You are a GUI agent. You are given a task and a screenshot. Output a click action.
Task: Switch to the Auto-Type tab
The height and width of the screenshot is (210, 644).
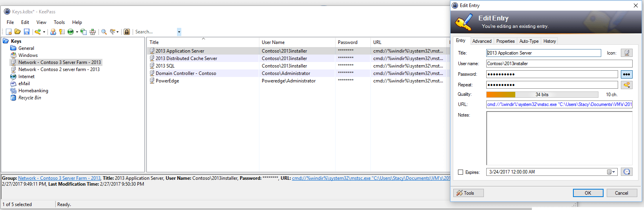[x=529, y=41]
